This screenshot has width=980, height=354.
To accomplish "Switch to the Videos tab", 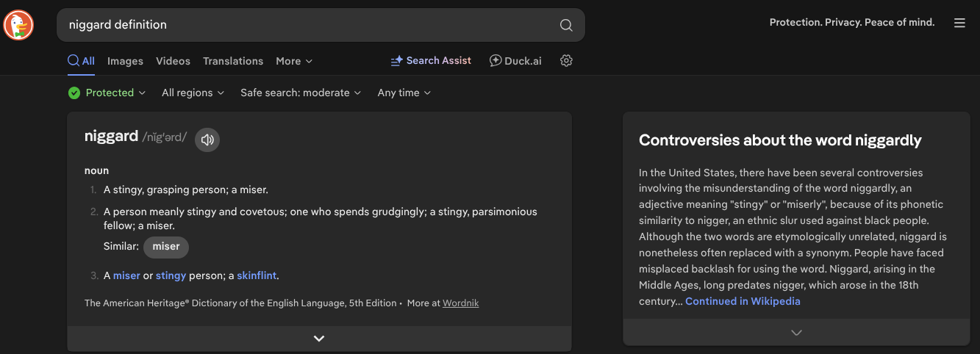I will 173,61.
